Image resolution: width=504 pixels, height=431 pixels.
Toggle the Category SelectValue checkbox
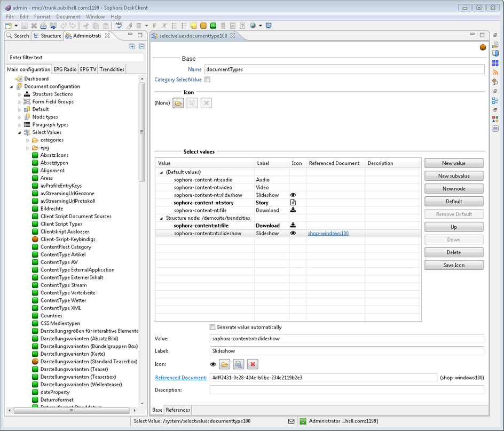pyautogui.click(x=208, y=79)
